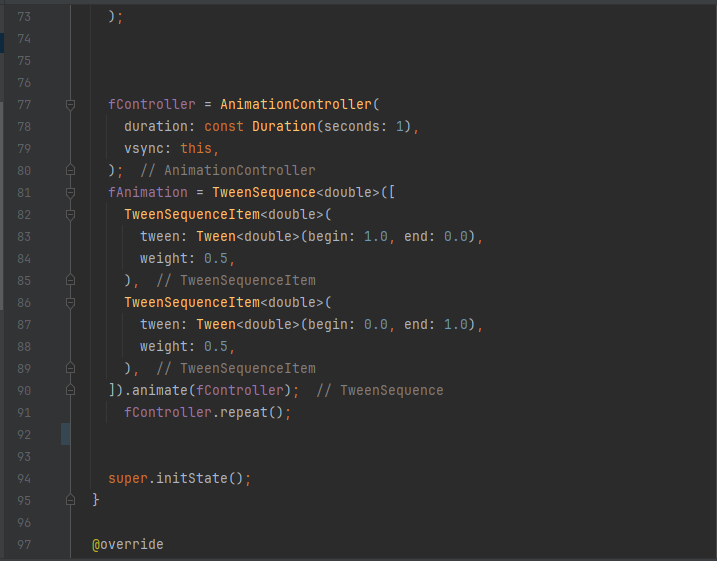Click fAnimation variable on line 81
Viewport: 717px width, 561px height.
[x=148, y=192]
